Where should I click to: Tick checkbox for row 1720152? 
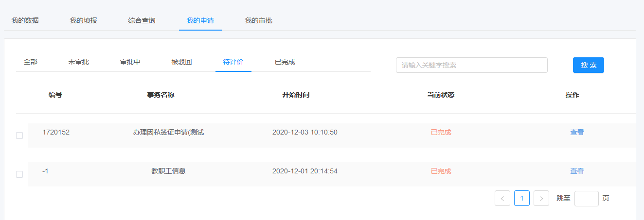point(19,135)
